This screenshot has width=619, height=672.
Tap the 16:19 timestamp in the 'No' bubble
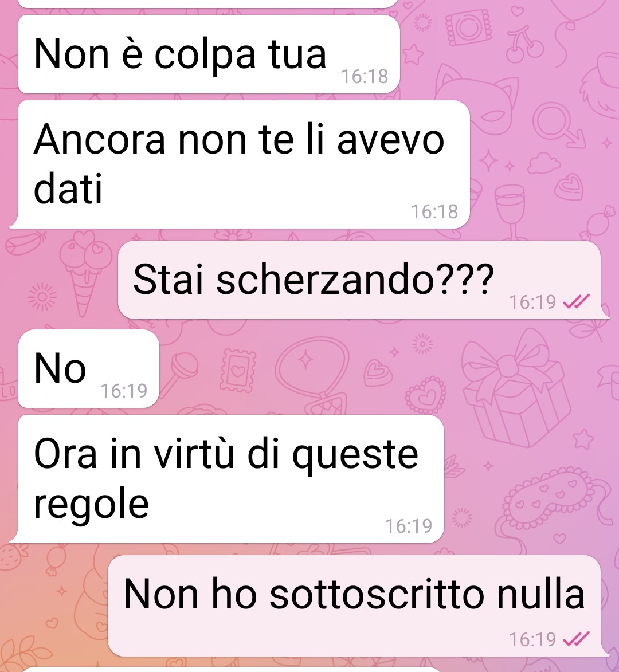point(124,391)
